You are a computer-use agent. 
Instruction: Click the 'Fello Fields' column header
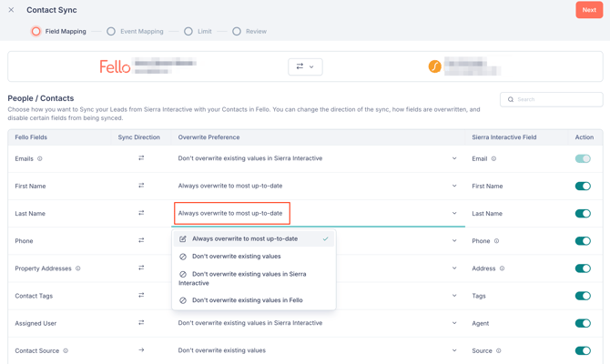pyautogui.click(x=31, y=137)
